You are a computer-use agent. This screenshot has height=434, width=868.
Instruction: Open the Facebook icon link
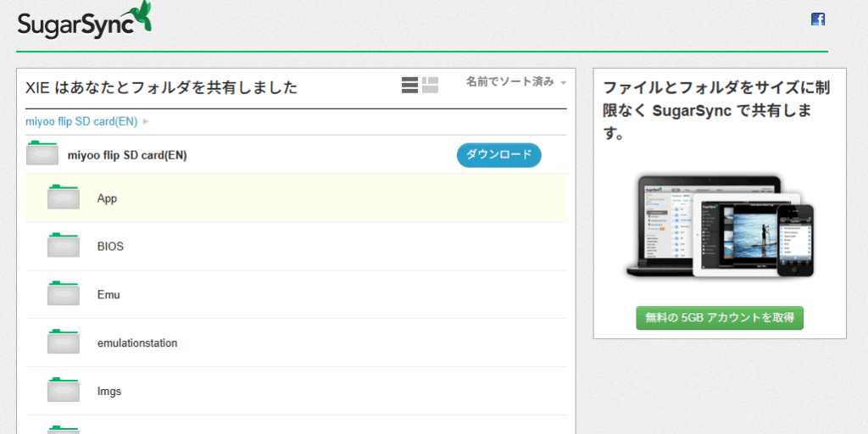pos(818,19)
